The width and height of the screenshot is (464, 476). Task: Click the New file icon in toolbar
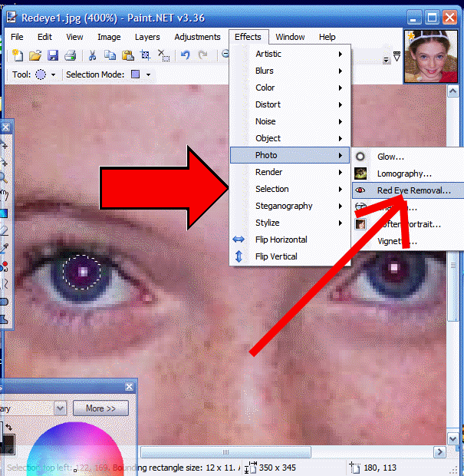click(18, 55)
